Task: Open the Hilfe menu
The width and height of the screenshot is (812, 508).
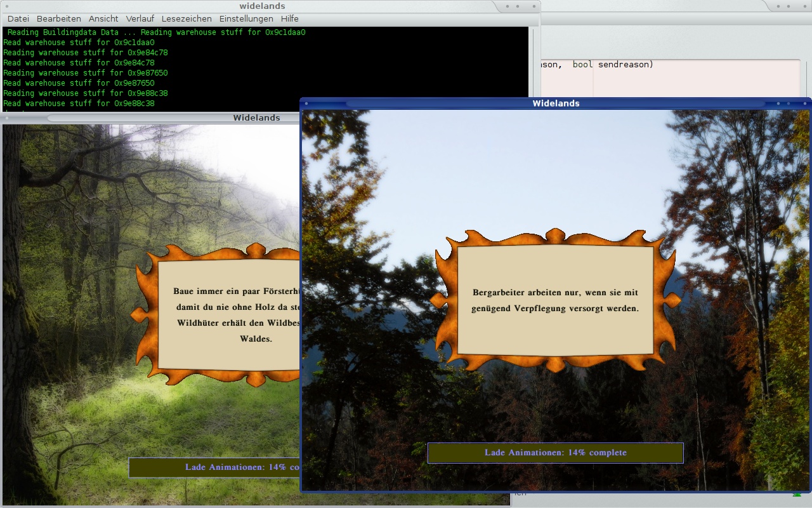Action: 290,19
